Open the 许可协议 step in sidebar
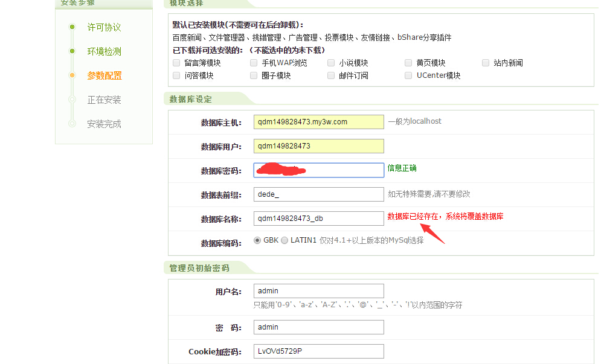This screenshot has height=364, width=601. [104, 28]
